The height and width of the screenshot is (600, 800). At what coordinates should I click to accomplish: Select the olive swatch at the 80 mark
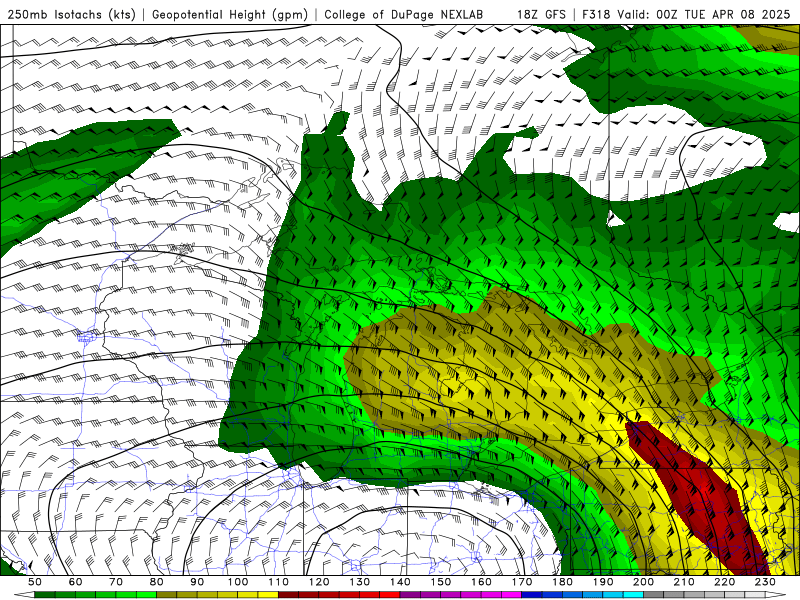point(166,595)
